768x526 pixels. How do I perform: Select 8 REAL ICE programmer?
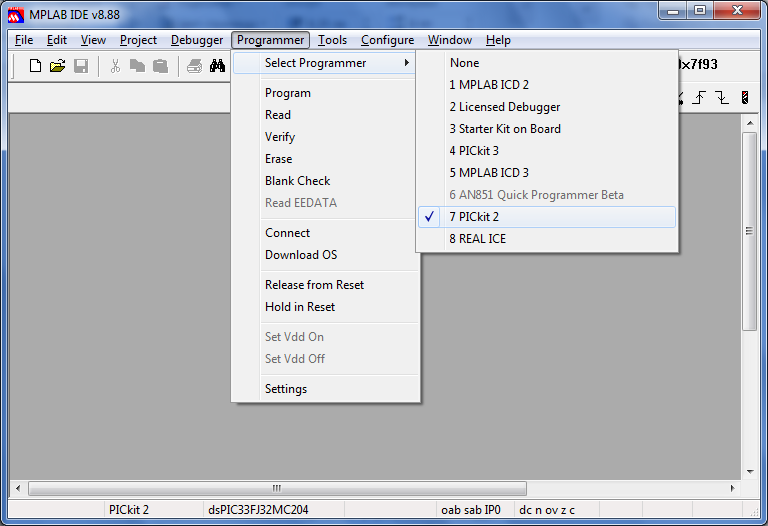click(x=547, y=239)
